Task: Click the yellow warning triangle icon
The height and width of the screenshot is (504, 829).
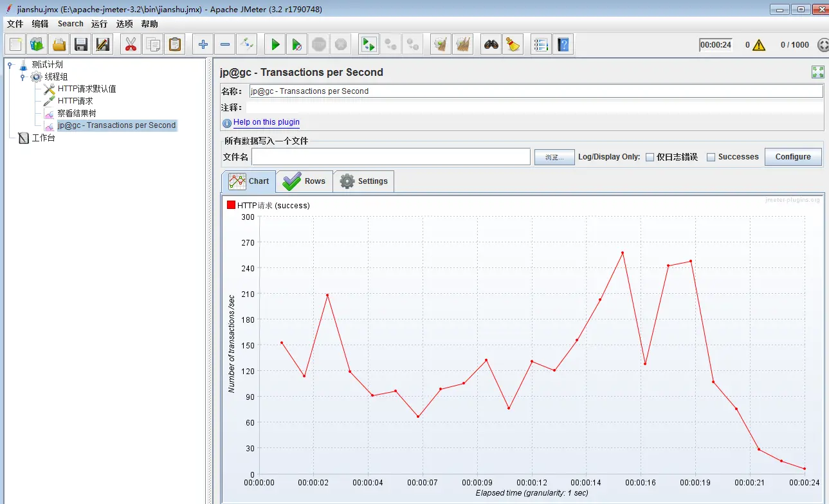Action: [x=759, y=45]
